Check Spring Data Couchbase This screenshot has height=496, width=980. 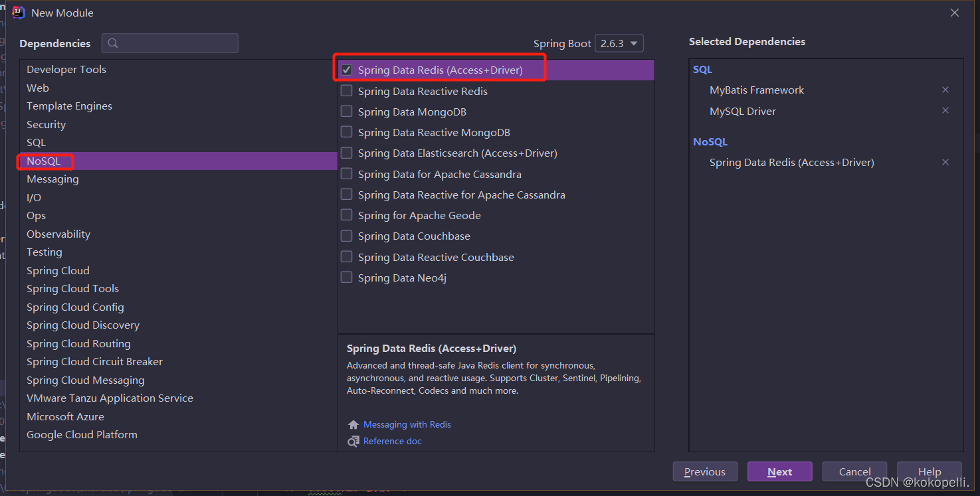click(x=347, y=236)
